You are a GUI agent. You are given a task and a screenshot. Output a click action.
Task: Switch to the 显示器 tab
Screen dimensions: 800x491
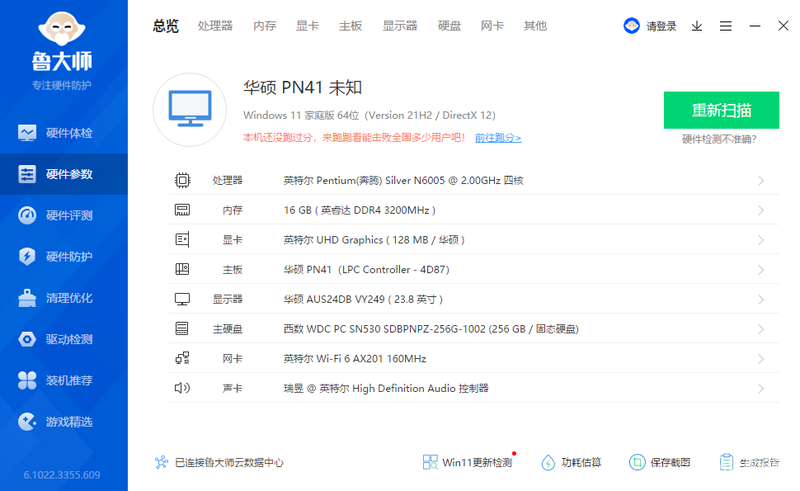399,26
